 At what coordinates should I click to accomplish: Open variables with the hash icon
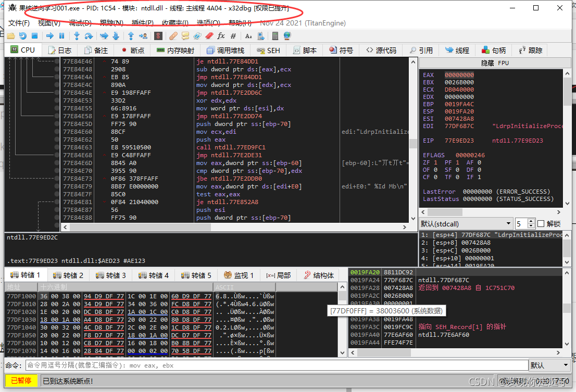coord(233,36)
